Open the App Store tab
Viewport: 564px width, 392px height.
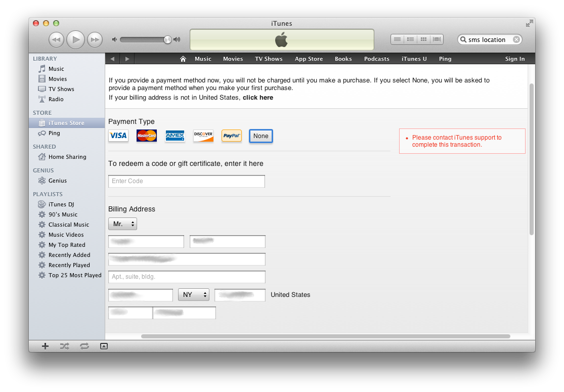pyautogui.click(x=309, y=59)
